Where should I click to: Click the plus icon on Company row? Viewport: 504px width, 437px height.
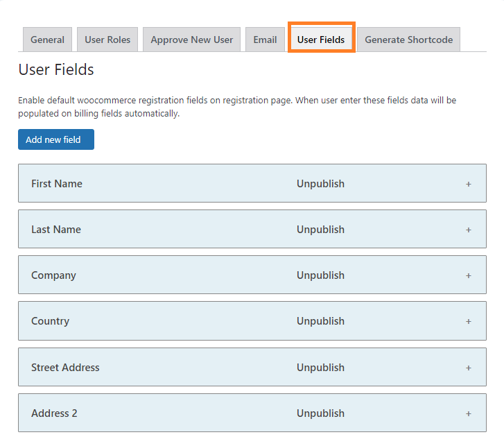point(469,275)
